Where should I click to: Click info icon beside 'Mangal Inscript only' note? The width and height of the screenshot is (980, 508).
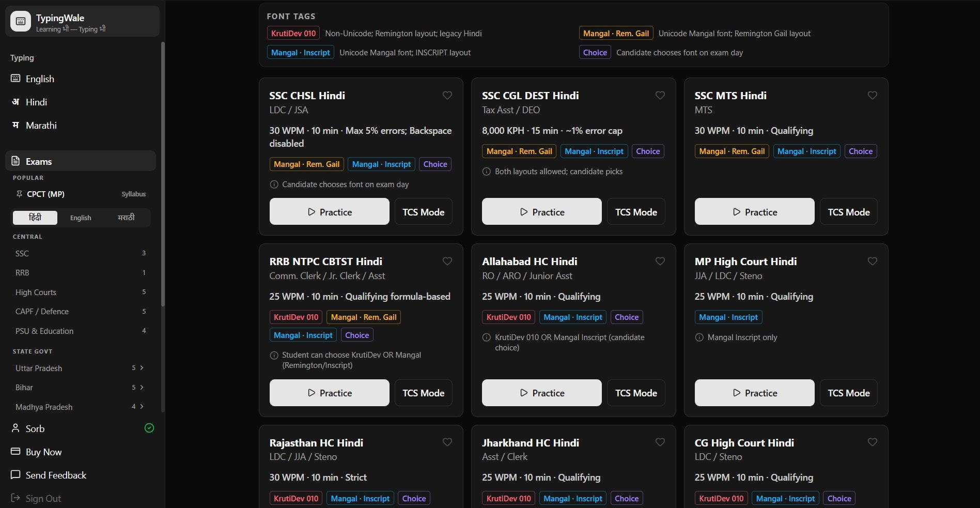pyautogui.click(x=699, y=337)
